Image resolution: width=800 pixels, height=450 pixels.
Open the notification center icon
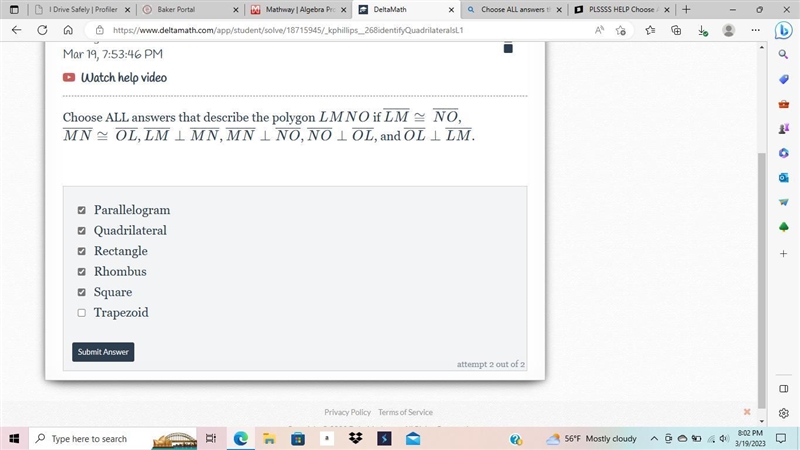[x=781, y=439]
